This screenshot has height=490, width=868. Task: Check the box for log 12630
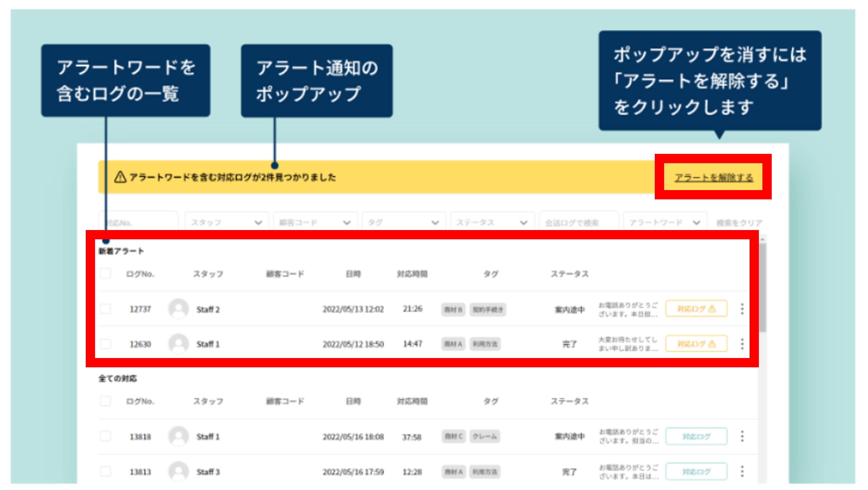pyautogui.click(x=105, y=344)
